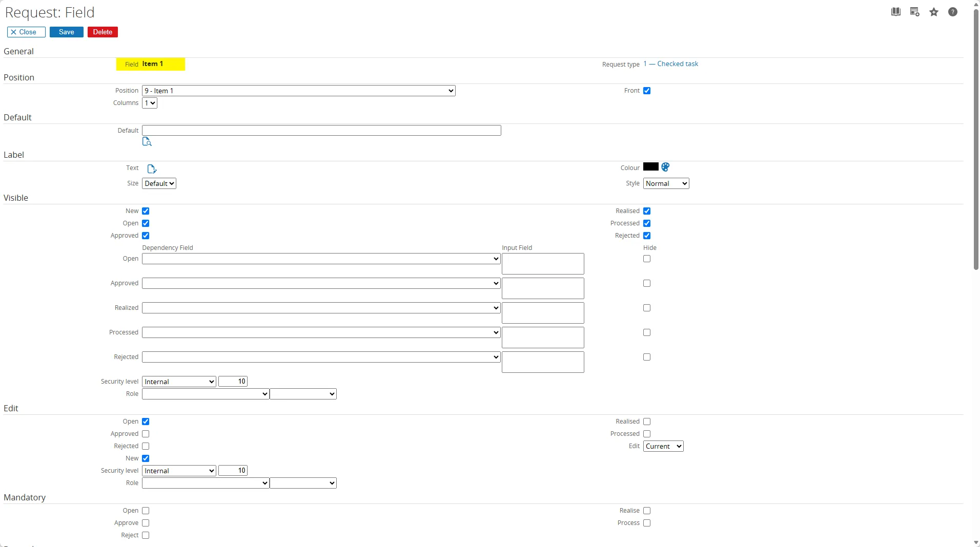
Task: Click the Mandatory section heading
Action: tap(25, 498)
